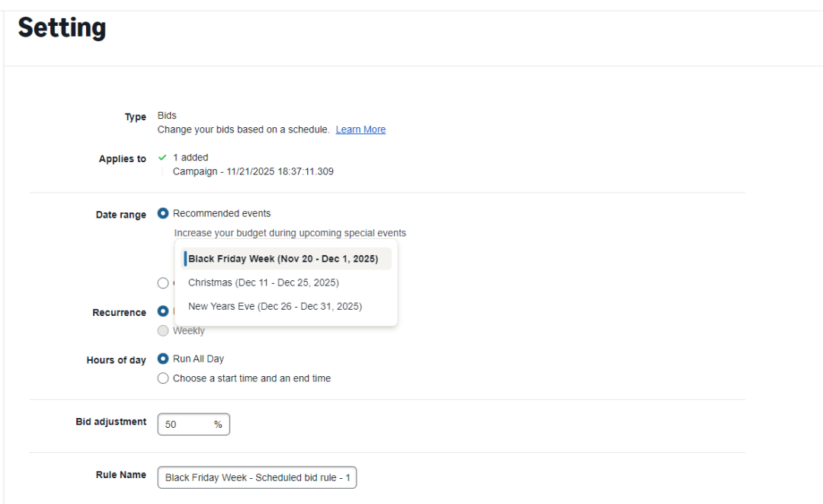The width and height of the screenshot is (823, 504).
Task: Click the Setting page heading
Action: 62,28
